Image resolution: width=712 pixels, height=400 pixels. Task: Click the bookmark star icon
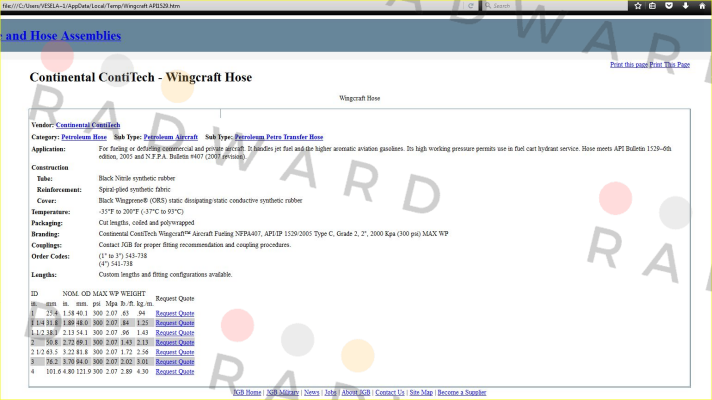pos(638,5)
